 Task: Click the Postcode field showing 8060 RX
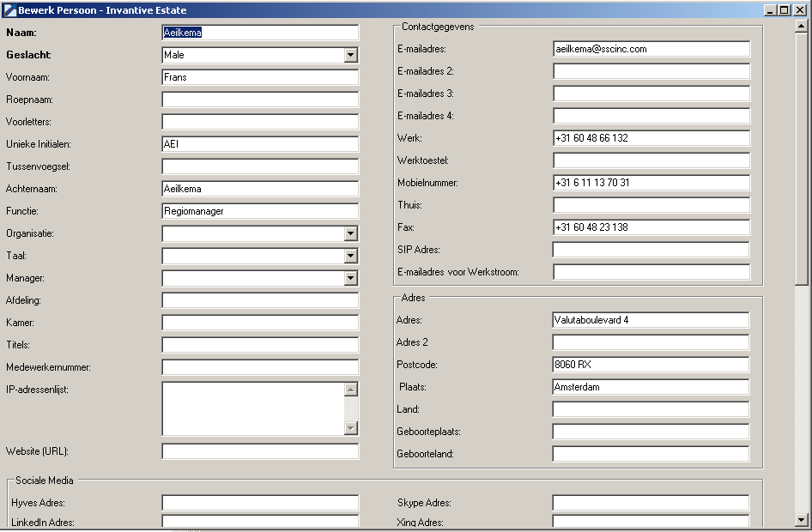click(x=651, y=365)
